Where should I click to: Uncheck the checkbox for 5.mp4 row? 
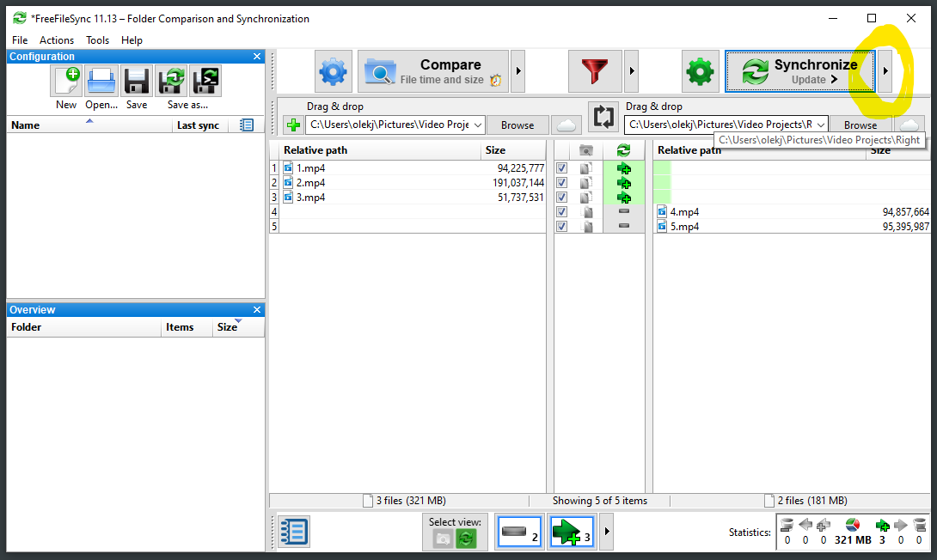pyautogui.click(x=561, y=227)
